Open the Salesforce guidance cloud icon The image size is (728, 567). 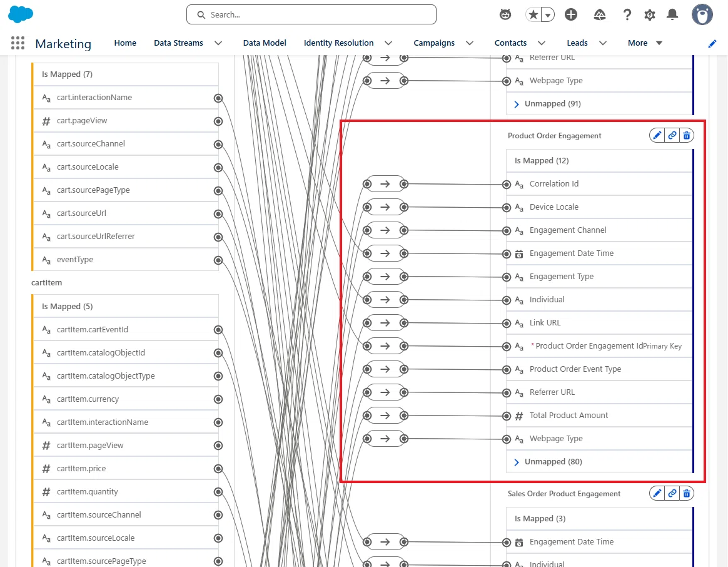click(599, 15)
